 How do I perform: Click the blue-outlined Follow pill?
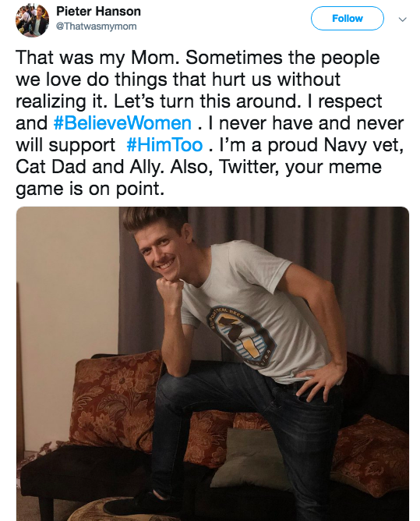(x=348, y=18)
